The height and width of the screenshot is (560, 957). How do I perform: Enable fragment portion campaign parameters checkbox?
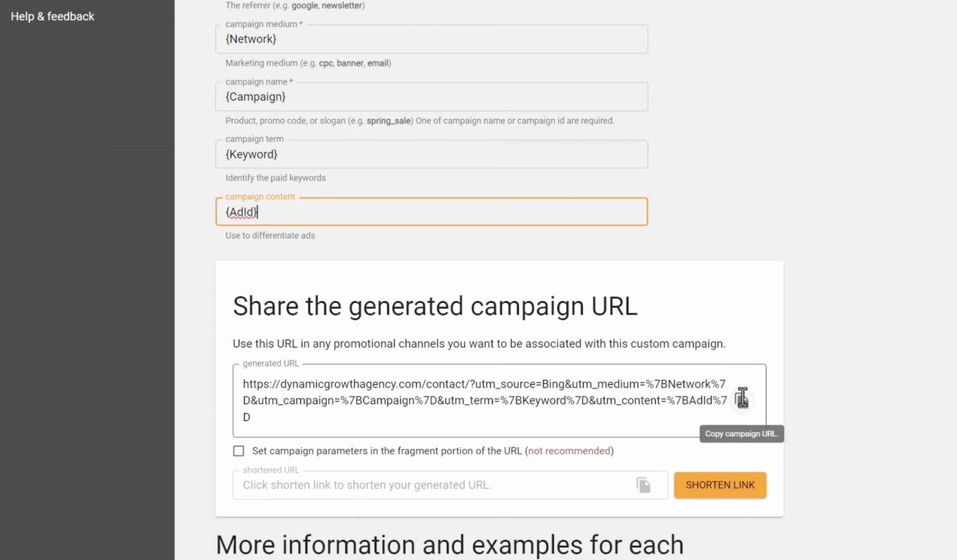click(x=238, y=451)
